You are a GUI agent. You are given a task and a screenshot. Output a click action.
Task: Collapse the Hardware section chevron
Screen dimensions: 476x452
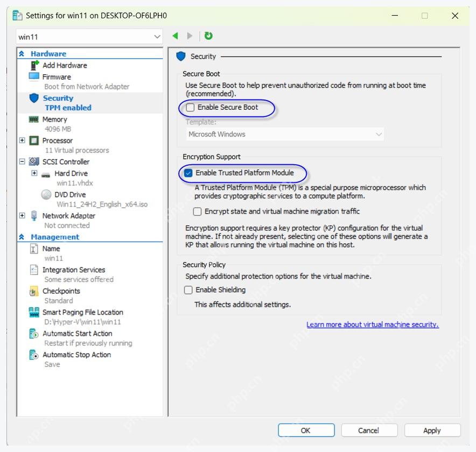pyautogui.click(x=22, y=54)
